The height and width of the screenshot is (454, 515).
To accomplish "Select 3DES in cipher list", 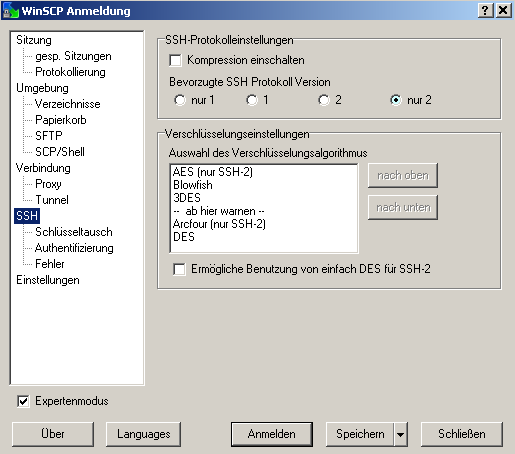I will [x=187, y=198].
